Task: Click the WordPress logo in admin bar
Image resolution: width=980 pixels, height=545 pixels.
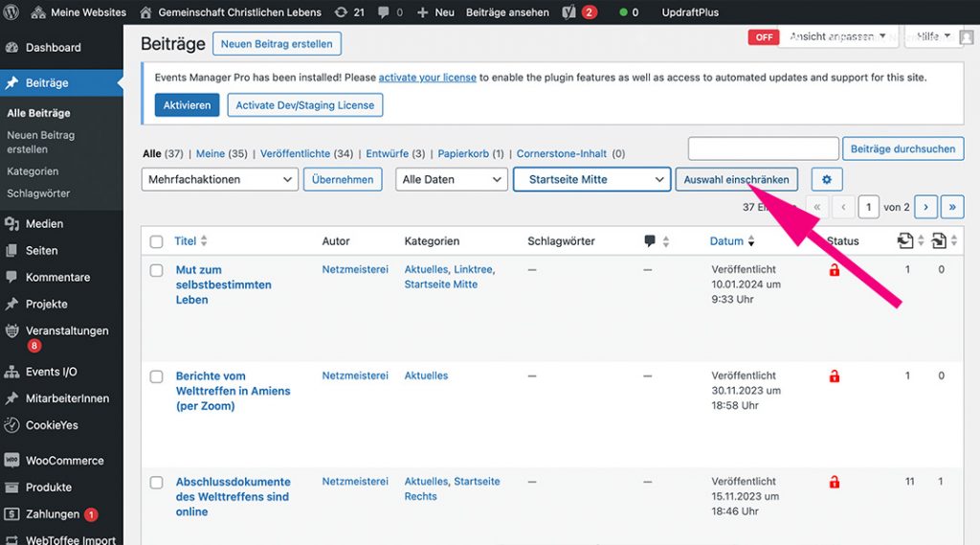Action: point(13,12)
